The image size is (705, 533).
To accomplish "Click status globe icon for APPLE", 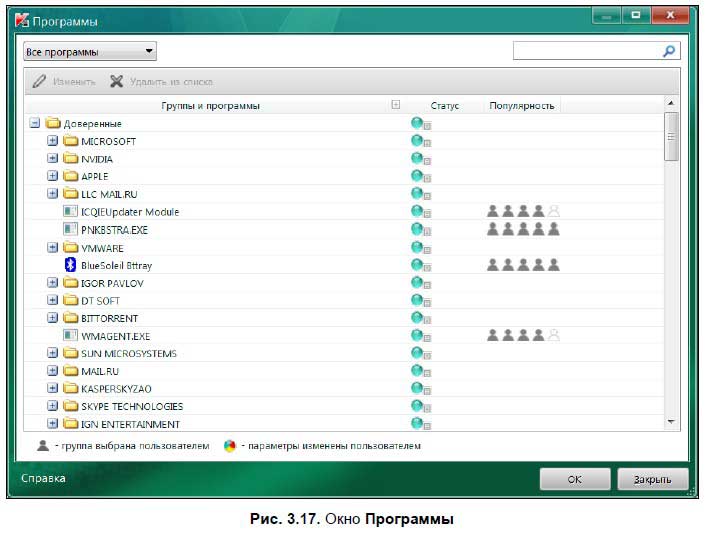I will 417,176.
